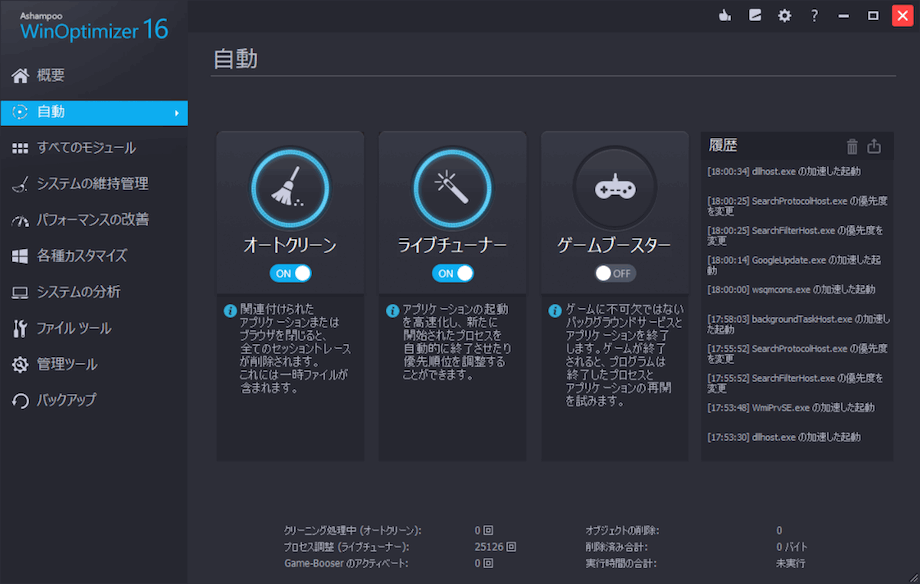This screenshot has width=920, height=584.
Task: Click the オブジェクトの削除 label
Action: coord(622,531)
